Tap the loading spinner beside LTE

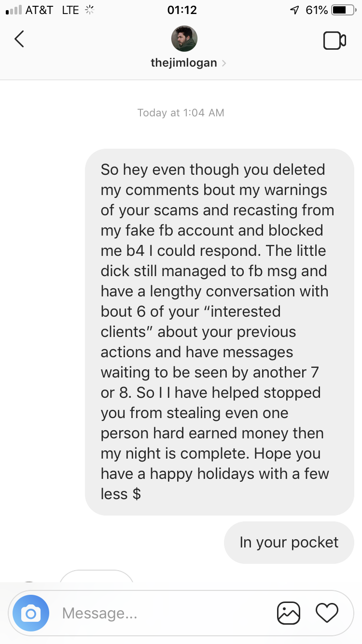pyautogui.click(x=88, y=10)
